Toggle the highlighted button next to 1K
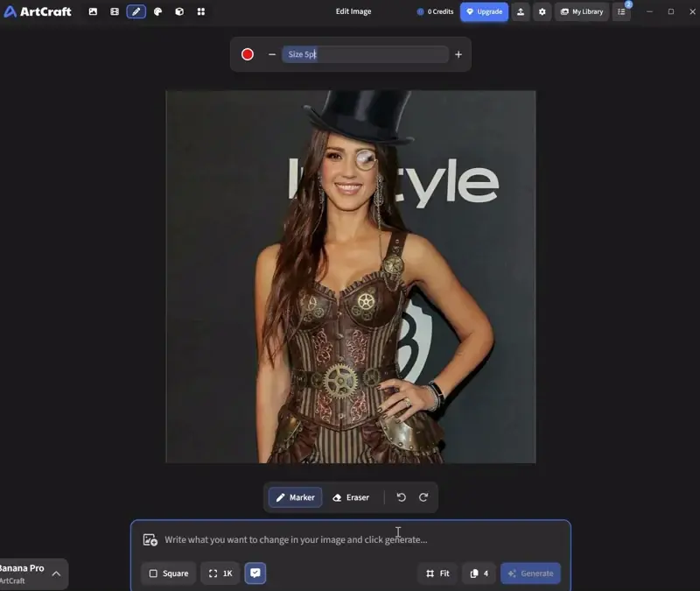The width and height of the screenshot is (700, 591). pyautogui.click(x=255, y=573)
